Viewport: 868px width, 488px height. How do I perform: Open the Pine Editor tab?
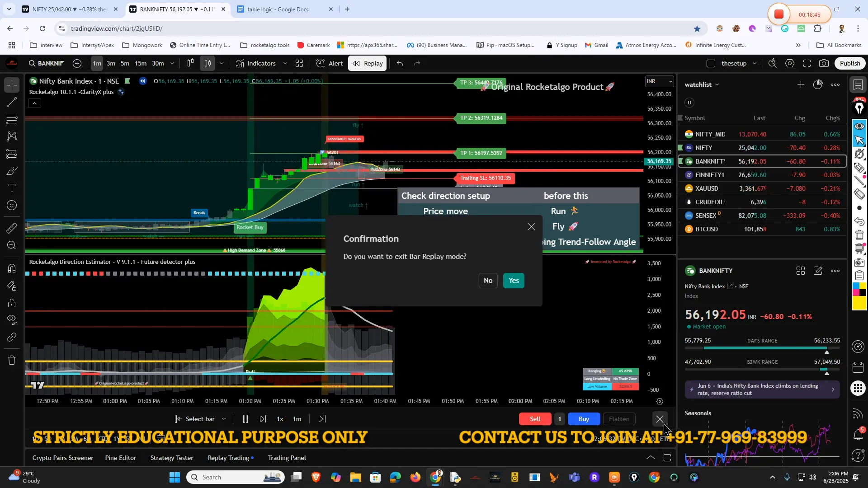click(x=120, y=458)
